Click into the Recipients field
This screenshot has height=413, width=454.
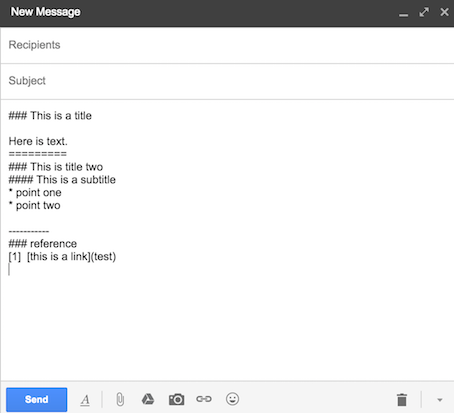(227, 45)
